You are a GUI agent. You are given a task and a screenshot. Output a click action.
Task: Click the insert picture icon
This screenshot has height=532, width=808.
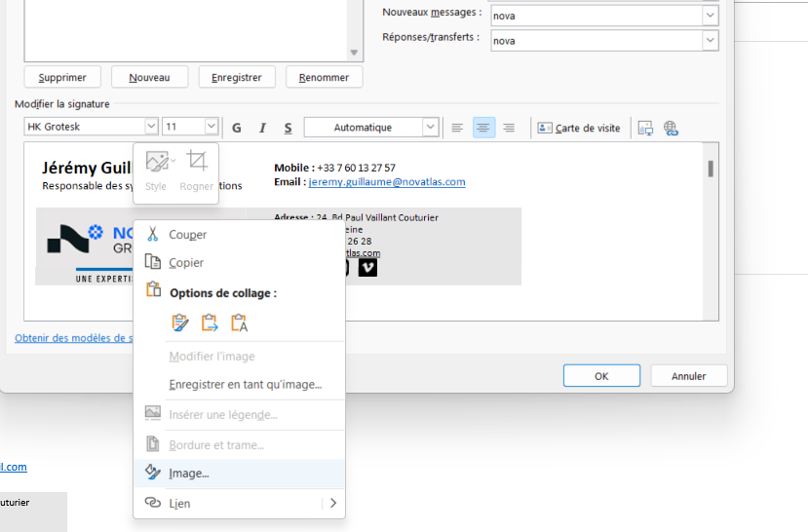pos(644,128)
